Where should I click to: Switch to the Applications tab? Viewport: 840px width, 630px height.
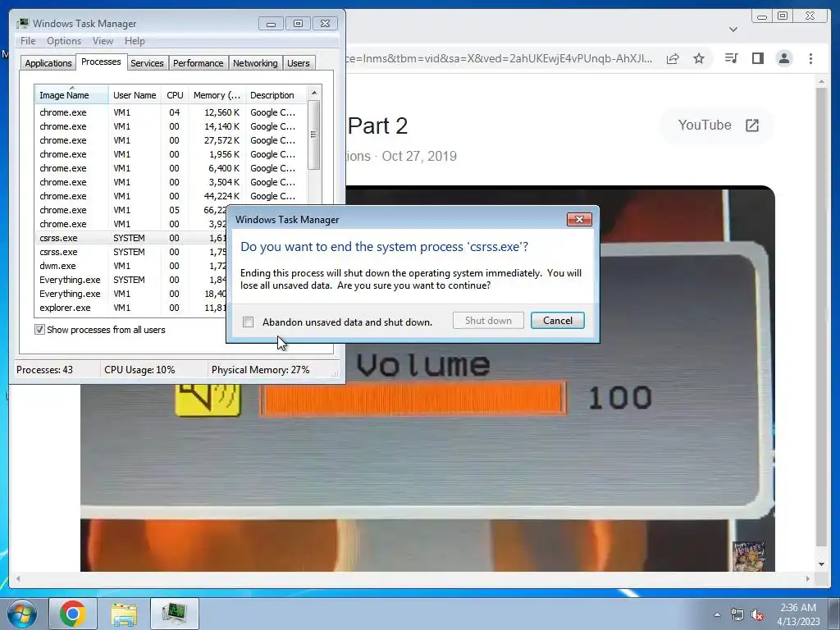pyautogui.click(x=48, y=63)
